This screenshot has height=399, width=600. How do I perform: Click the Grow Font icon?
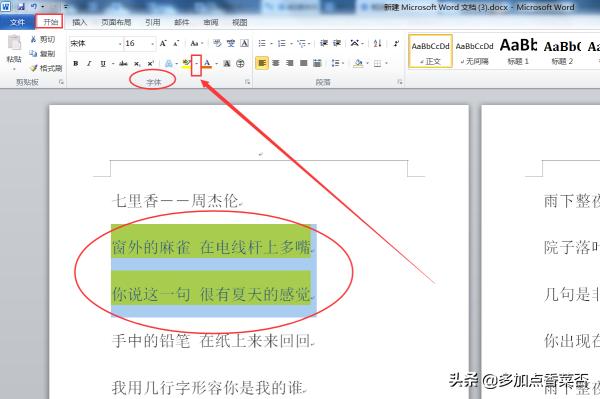(x=163, y=43)
